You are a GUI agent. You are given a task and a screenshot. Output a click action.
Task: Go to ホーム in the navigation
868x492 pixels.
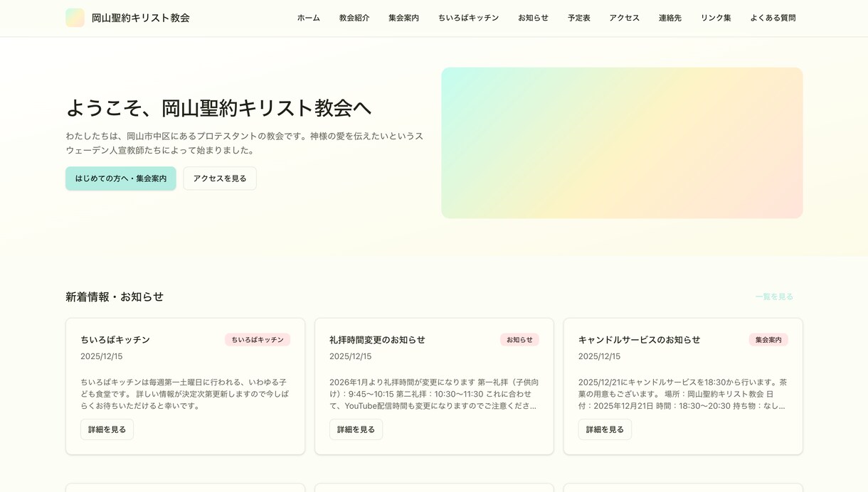pyautogui.click(x=309, y=18)
